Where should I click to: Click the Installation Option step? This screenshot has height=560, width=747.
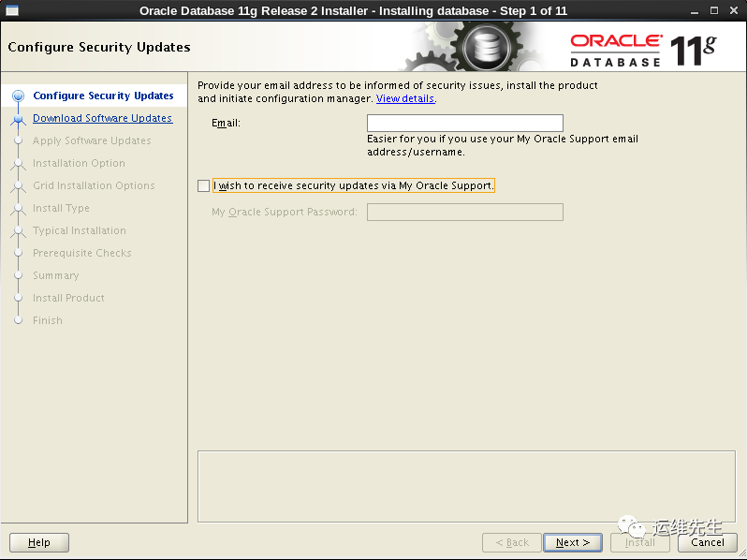[79, 163]
